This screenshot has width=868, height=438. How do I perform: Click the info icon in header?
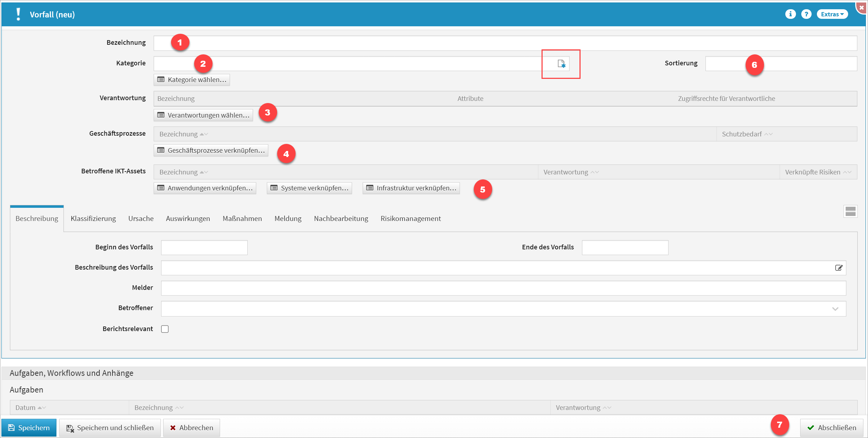coord(790,14)
